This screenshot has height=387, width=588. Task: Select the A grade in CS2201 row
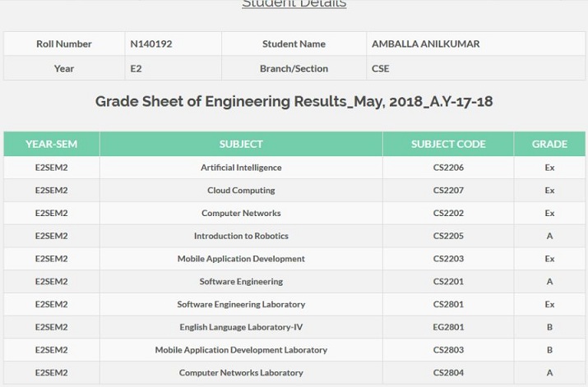point(549,282)
